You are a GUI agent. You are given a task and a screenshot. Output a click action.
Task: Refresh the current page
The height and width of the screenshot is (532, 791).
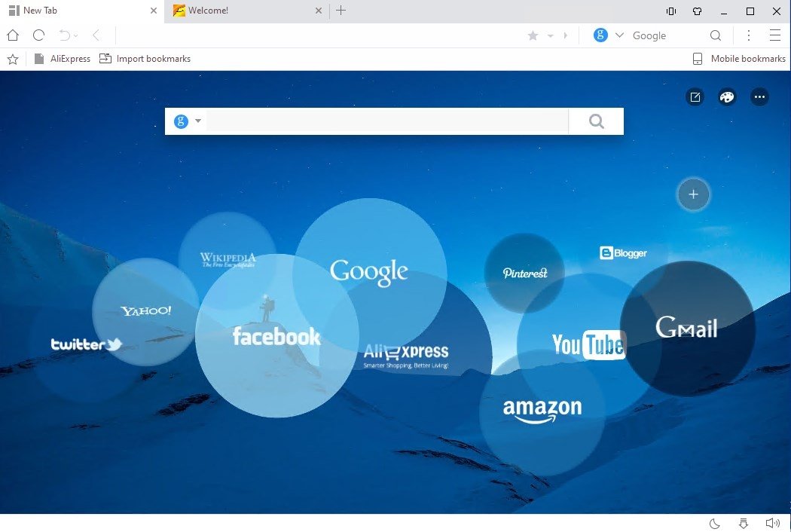38,35
